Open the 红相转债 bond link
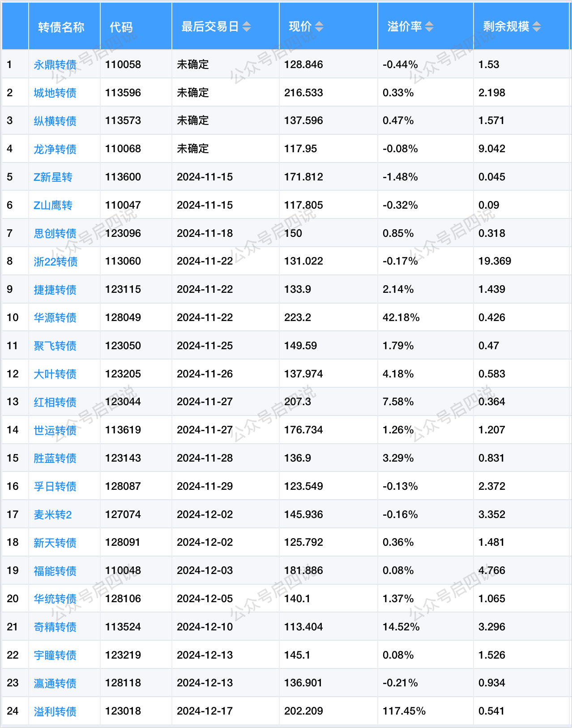 coord(55,402)
